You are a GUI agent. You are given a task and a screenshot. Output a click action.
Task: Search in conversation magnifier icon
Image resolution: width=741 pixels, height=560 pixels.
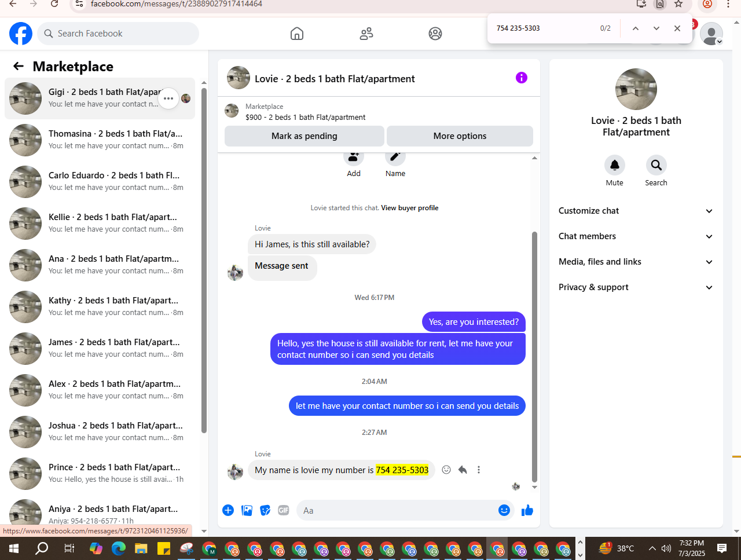656,165
